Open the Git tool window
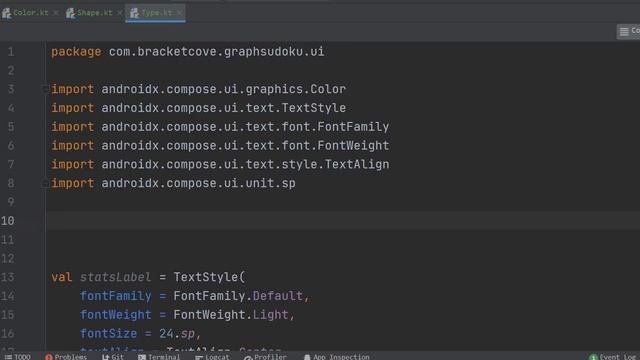Image resolution: width=640 pixels, height=360 pixels. coord(113,357)
